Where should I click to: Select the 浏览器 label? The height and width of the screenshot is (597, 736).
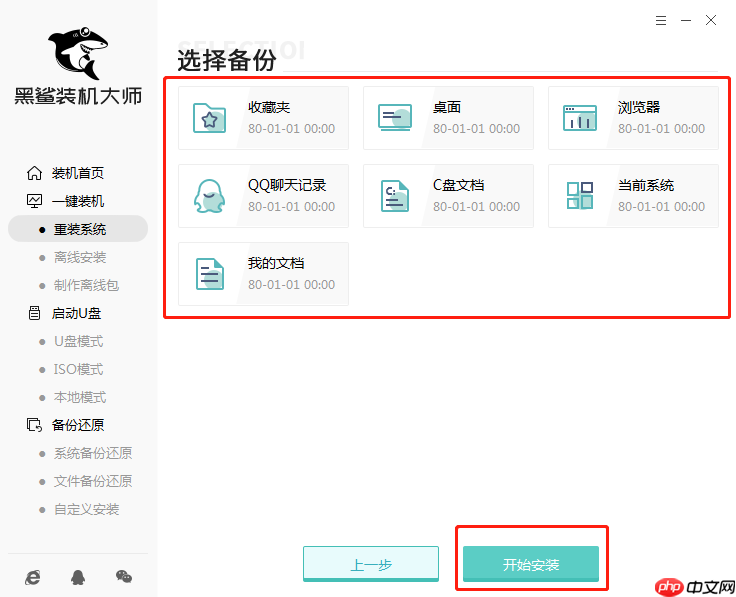click(x=639, y=107)
